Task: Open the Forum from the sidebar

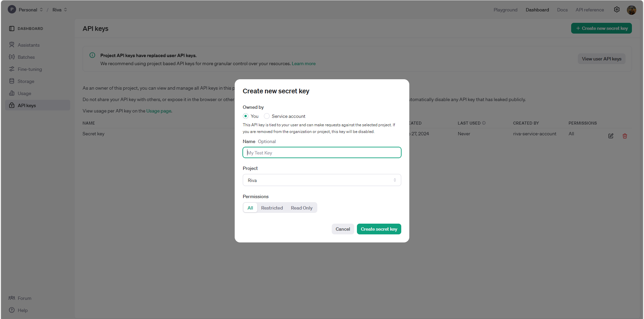Action: pyautogui.click(x=24, y=298)
